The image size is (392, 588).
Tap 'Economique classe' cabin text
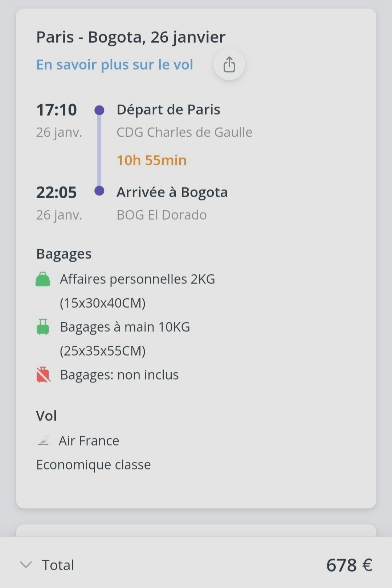click(93, 465)
